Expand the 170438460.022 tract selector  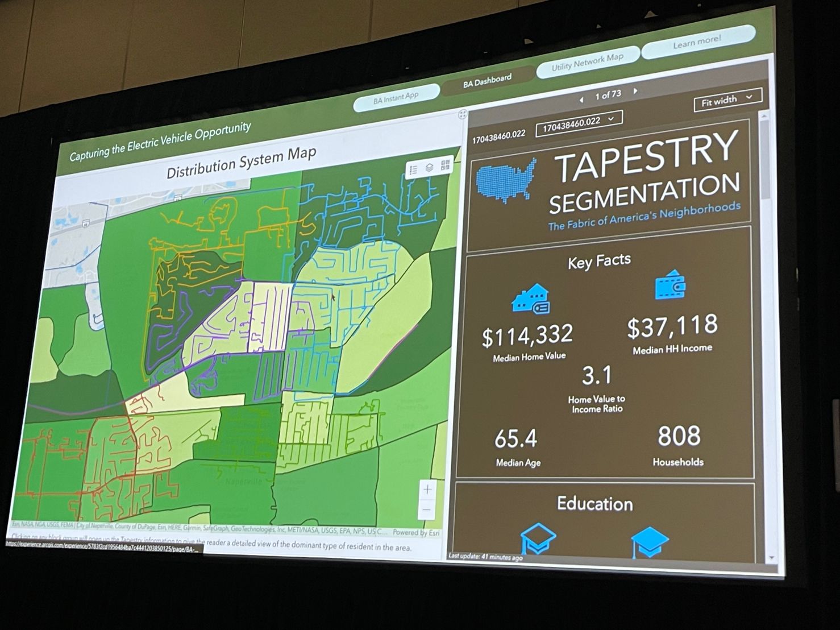point(577,119)
